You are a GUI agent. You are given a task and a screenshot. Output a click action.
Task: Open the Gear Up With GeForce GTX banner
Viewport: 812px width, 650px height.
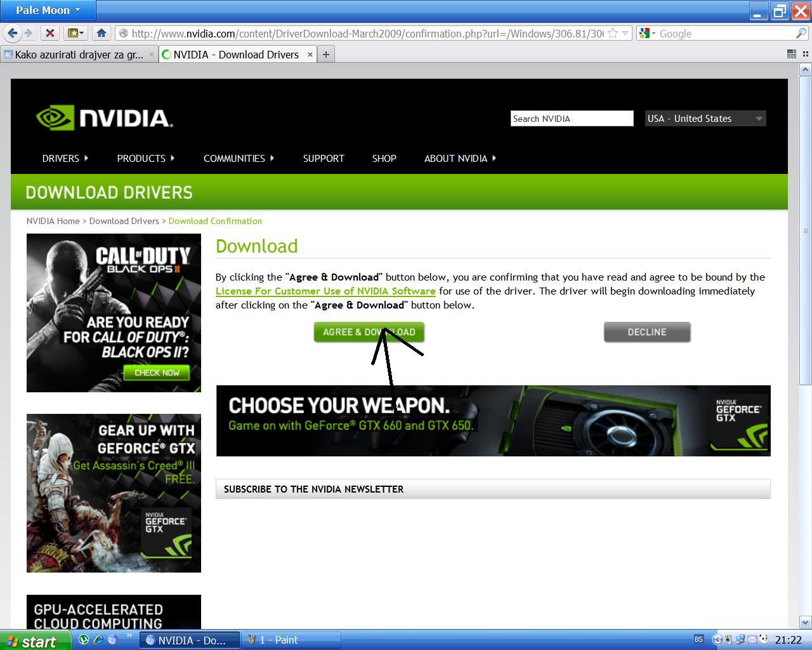coord(114,493)
